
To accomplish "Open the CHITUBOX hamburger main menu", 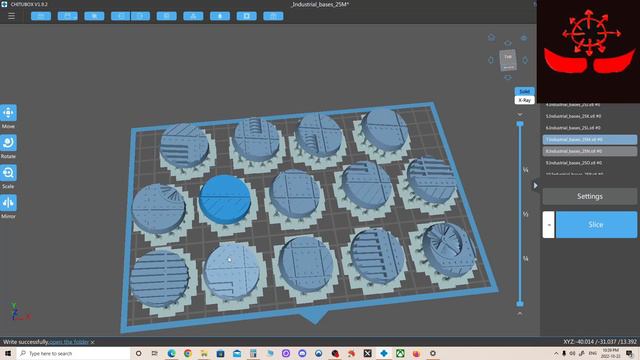I will (x=11, y=16).
